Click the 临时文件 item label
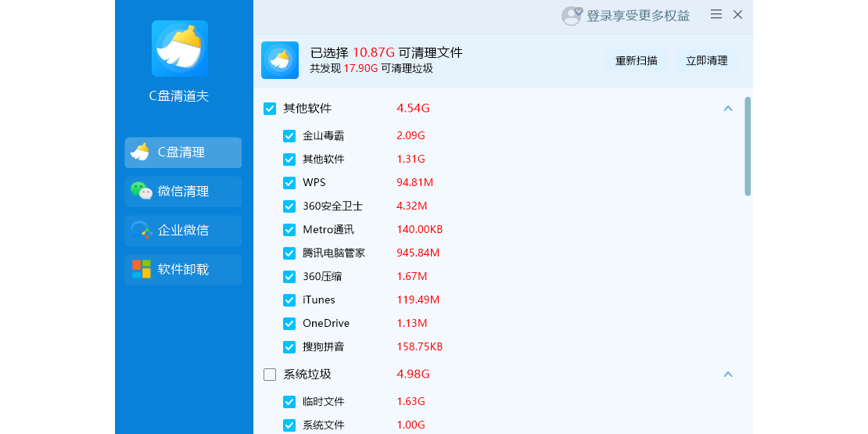 pos(324,402)
